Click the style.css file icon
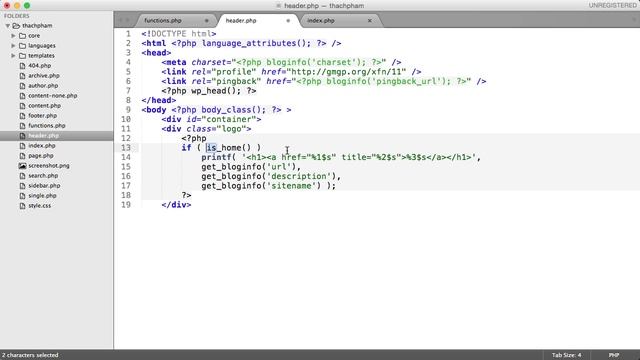Screen dimensions: 640x360 [x=22, y=206]
